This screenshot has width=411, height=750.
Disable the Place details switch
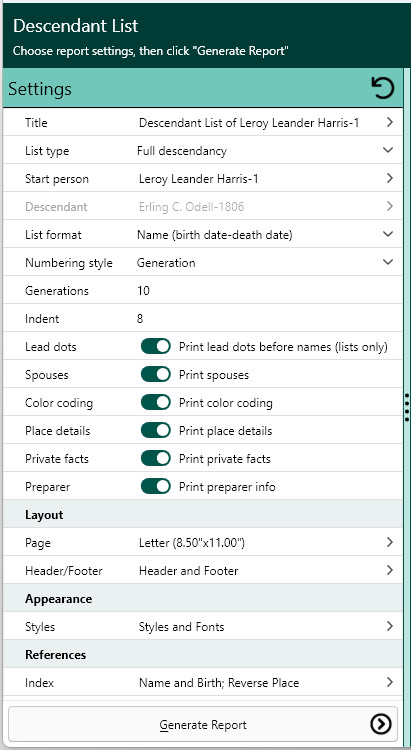(x=156, y=430)
